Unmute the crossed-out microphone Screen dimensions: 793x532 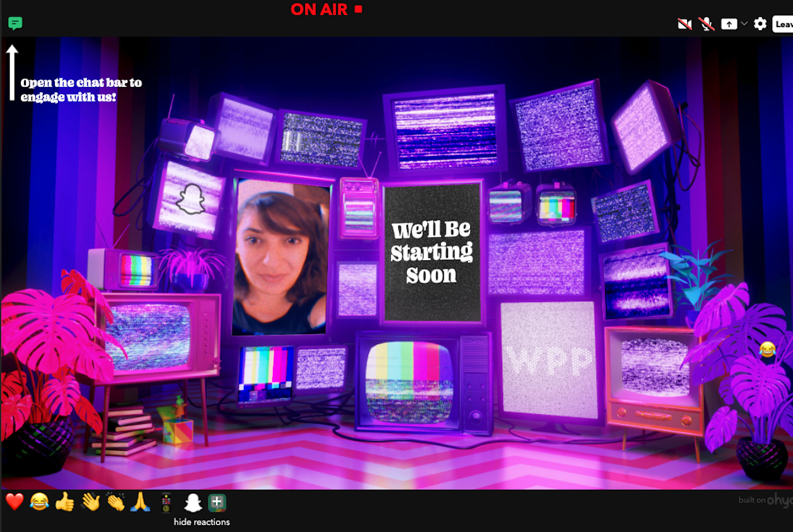tap(707, 24)
